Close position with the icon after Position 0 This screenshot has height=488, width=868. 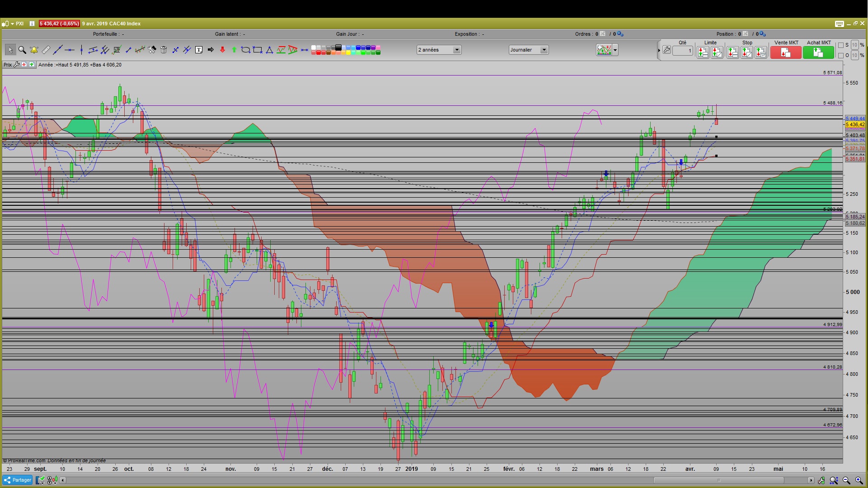[x=745, y=34]
